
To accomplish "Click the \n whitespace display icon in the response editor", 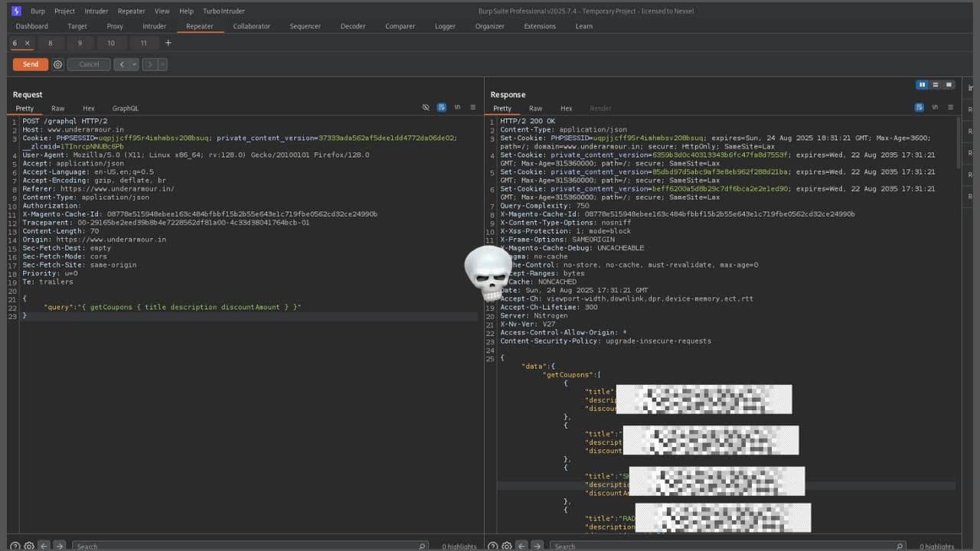I will tap(935, 108).
